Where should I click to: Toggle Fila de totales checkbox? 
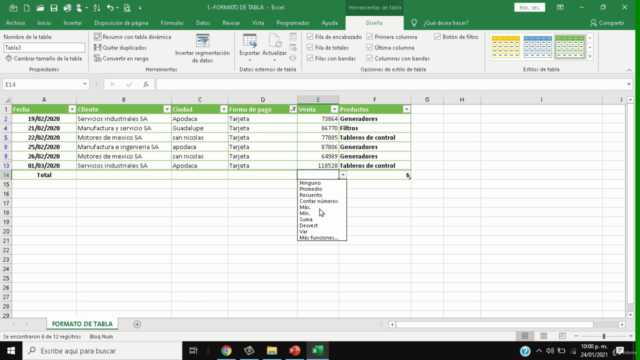click(310, 48)
